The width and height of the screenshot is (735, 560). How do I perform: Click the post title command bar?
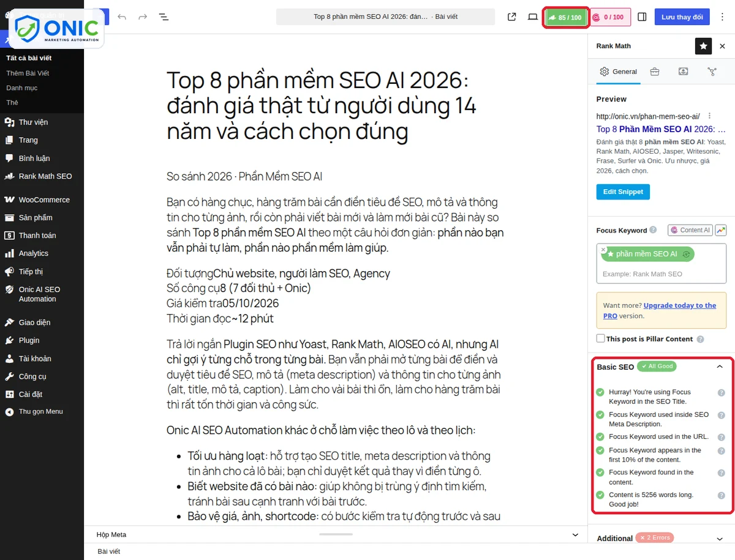click(385, 17)
